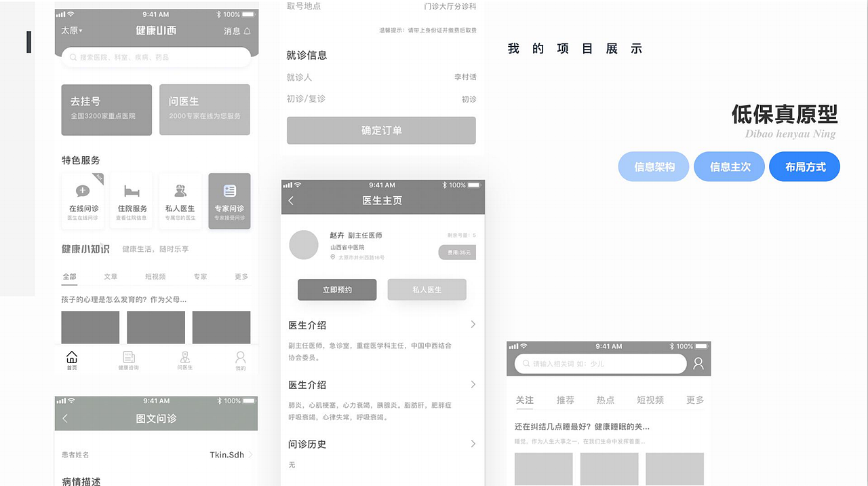Select the 在线问诊 service icon
The width and height of the screenshot is (868, 486).
click(x=82, y=200)
